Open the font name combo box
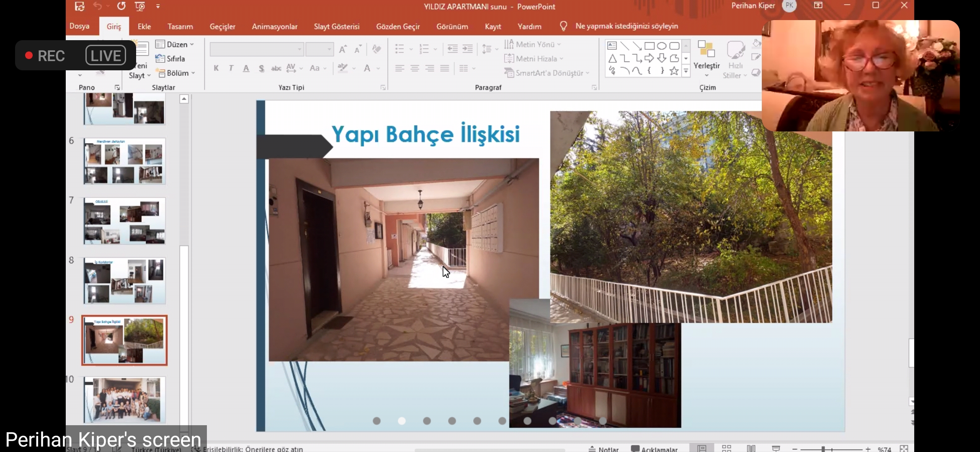This screenshot has height=452, width=980. pyautogui.click(x=257, y=49)
